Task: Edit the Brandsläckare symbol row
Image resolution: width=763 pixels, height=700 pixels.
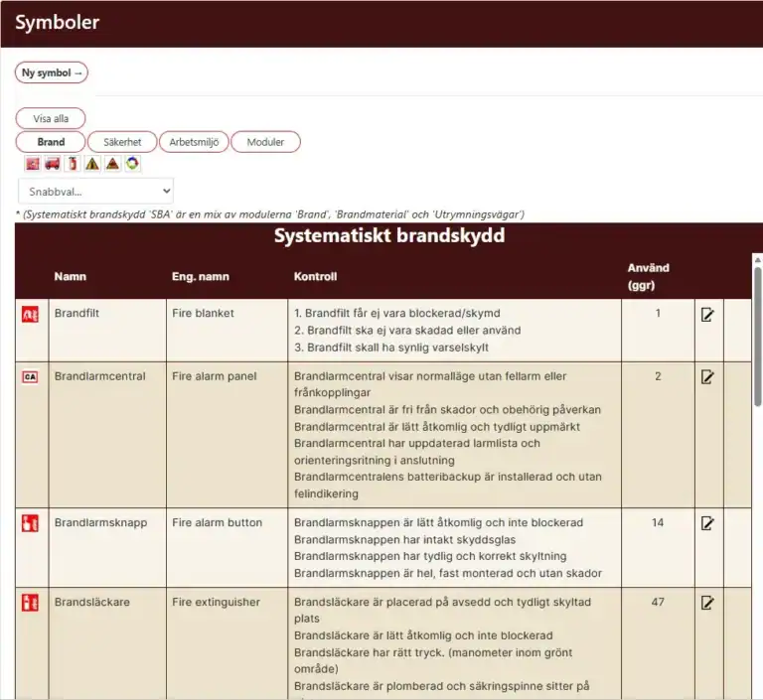Action: 707,604
